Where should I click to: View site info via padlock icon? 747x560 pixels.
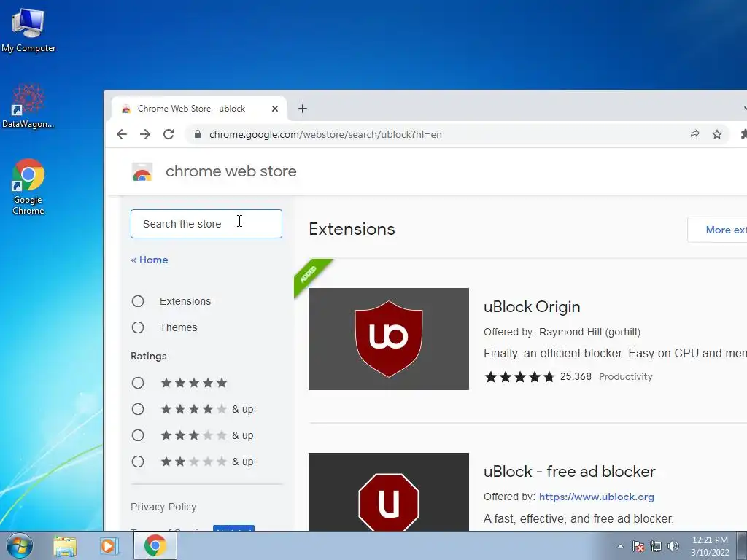click(197, 134)
